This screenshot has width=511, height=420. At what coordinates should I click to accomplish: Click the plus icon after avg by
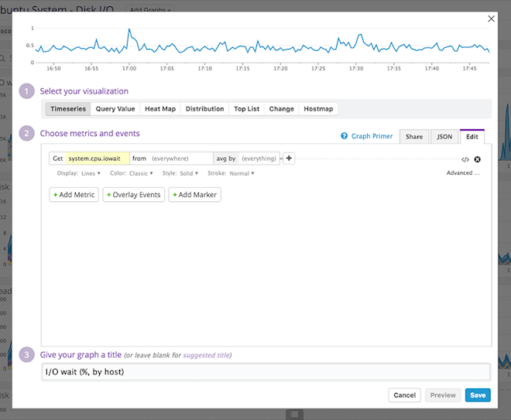pos(289,159)
